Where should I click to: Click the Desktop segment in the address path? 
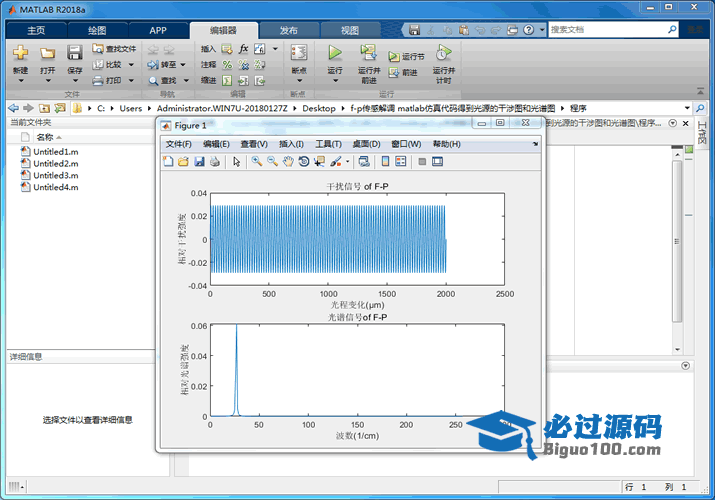319,108
